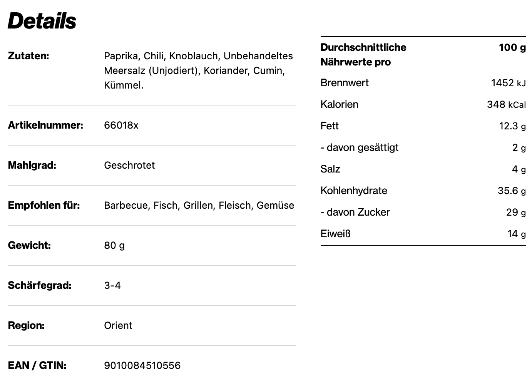Click the Region value Orient
Viewport: 532px width, 392px height.
coord(118,325)
